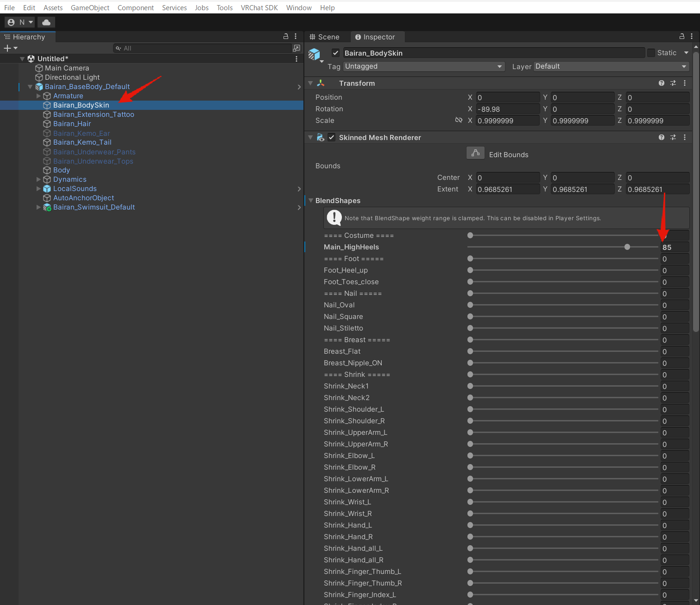Open prefab Bairan_BaseBody_Default via right chevron
700x605 pixels.
click(299, 87)
